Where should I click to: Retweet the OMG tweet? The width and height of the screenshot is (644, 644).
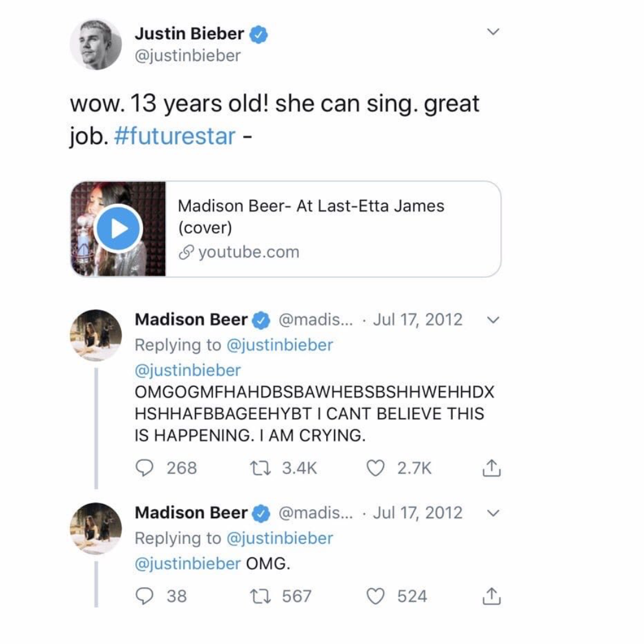tap(259, 595)
